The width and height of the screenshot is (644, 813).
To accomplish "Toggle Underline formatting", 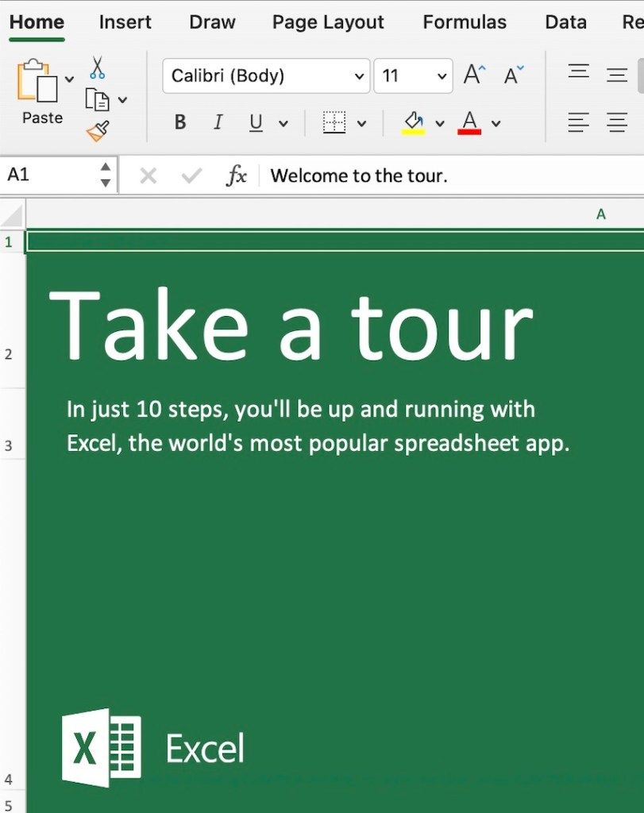I will click(256, 122).
